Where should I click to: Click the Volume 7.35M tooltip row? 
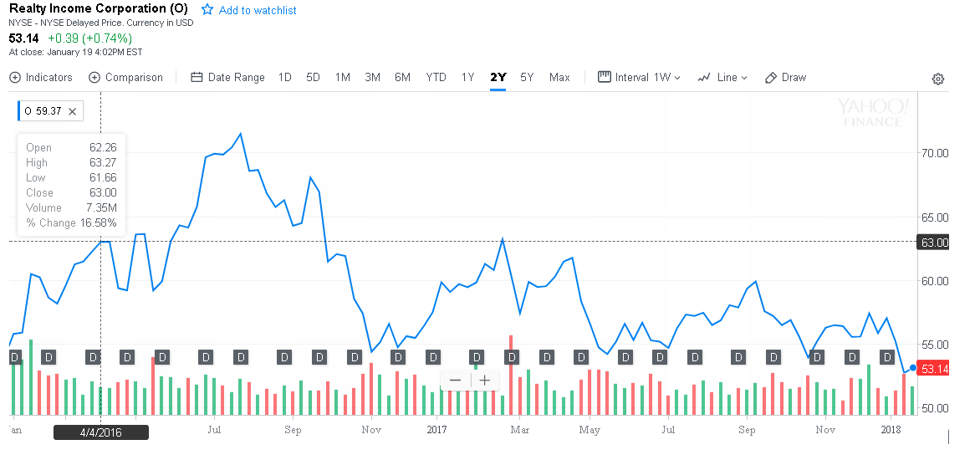pos(71,207)
